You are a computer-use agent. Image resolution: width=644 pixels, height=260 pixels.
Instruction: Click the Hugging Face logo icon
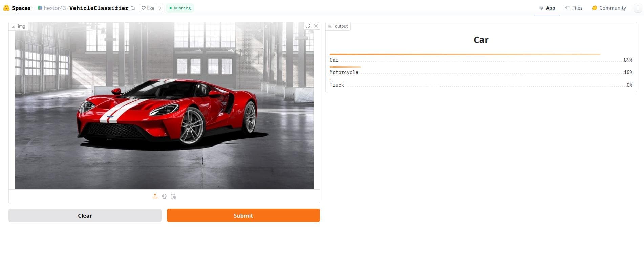tap(6, 8)
